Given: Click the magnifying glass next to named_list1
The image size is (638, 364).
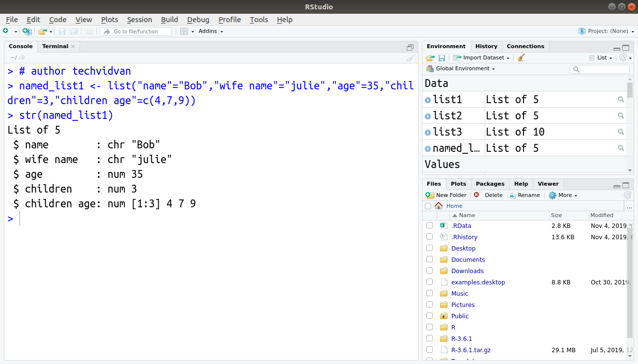Looking at the screenshot, I should (621, 148).
